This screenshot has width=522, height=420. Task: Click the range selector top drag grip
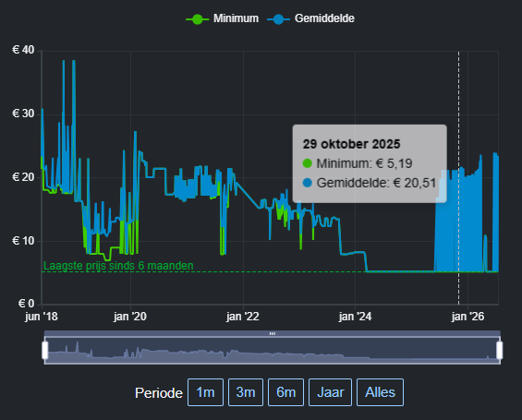coord(273,333)
